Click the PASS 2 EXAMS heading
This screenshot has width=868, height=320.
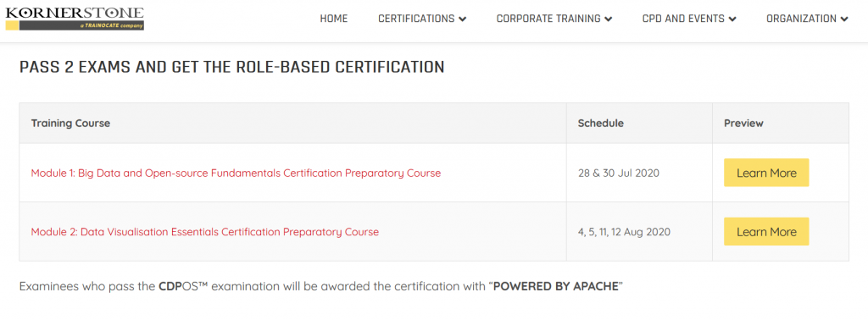(x=232, y=68)
